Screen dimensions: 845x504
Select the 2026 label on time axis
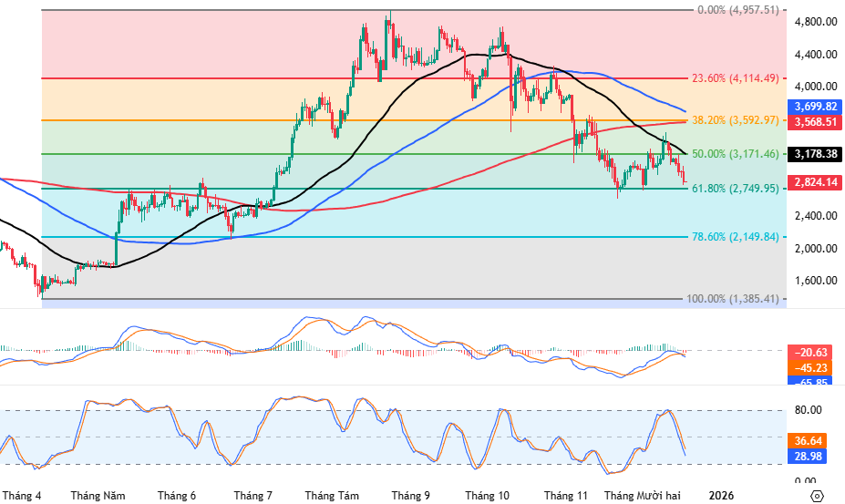[721, 496]
